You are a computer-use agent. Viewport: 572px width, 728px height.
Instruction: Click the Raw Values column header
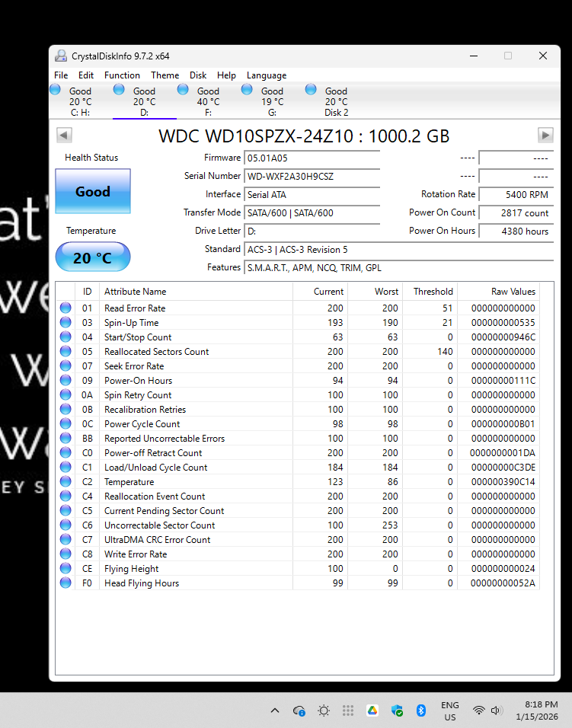[x=512, y=292]
